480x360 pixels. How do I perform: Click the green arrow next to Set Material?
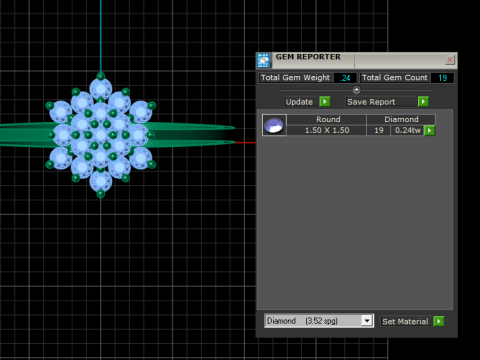coord(439,321)
